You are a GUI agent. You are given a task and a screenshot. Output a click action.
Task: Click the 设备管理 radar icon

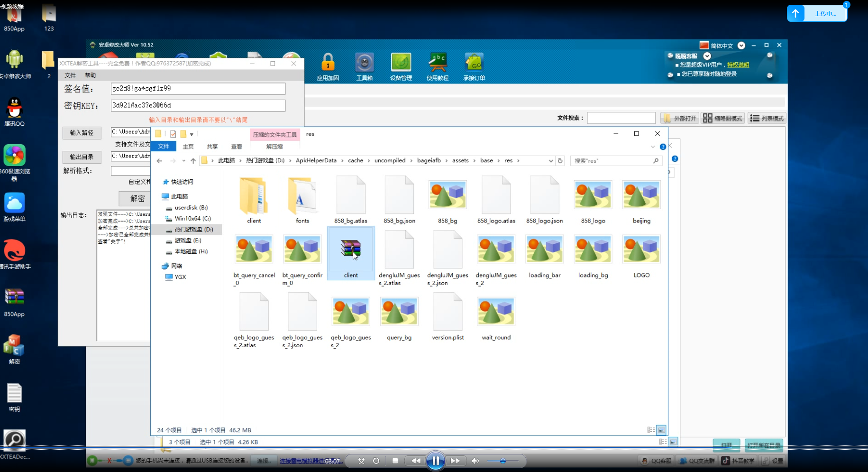pyautogui.click(x=401, y=64)
